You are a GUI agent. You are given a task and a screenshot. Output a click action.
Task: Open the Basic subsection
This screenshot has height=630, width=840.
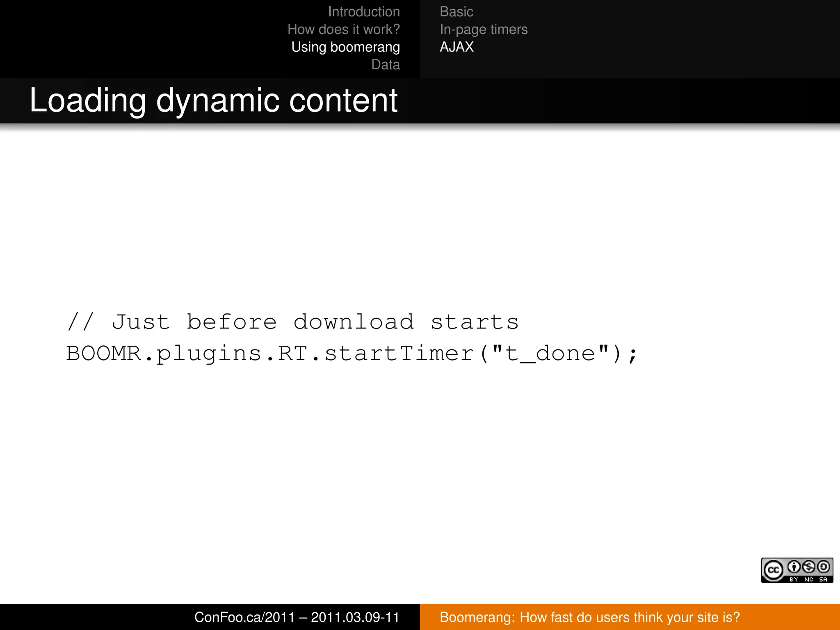(457, 12)
